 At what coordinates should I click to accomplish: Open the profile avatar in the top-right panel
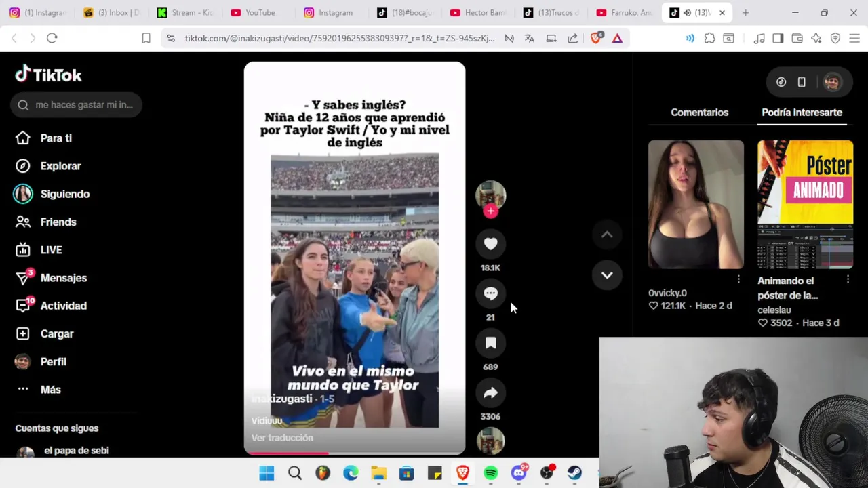[x=832, y=82]
